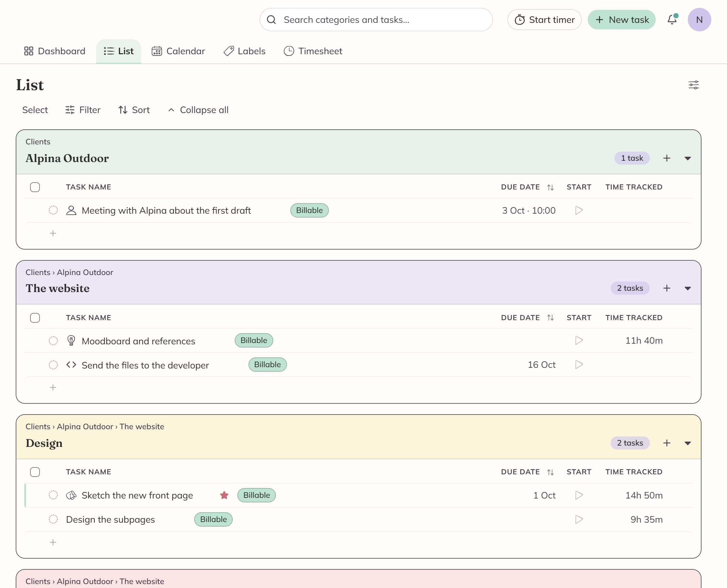Collapse The website section
The image size is (727, 588).
(x=687, y=288)
